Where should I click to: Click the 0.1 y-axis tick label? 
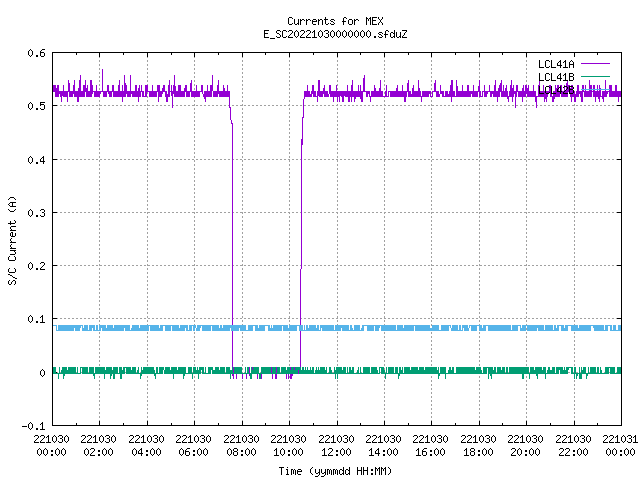point(36,319)
